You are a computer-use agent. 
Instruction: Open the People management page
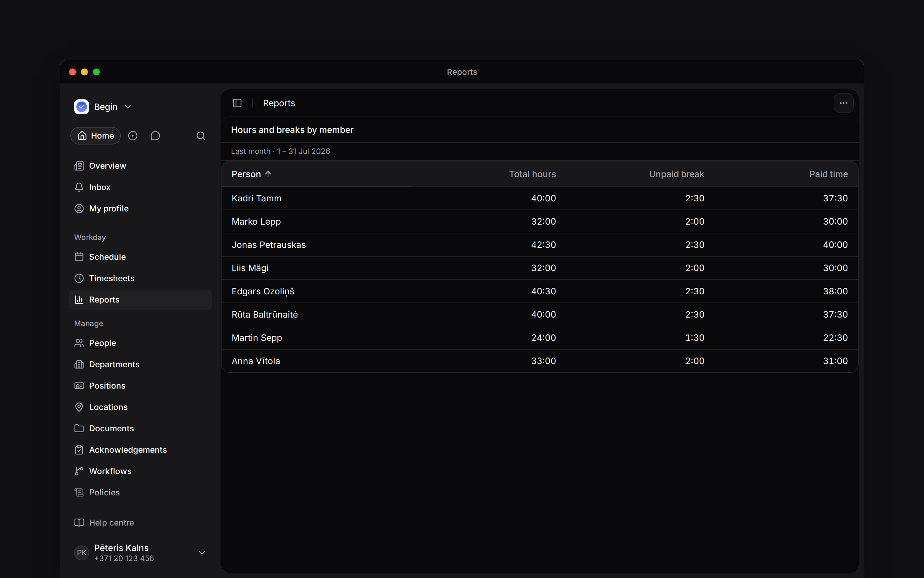[x=141, y=343]
